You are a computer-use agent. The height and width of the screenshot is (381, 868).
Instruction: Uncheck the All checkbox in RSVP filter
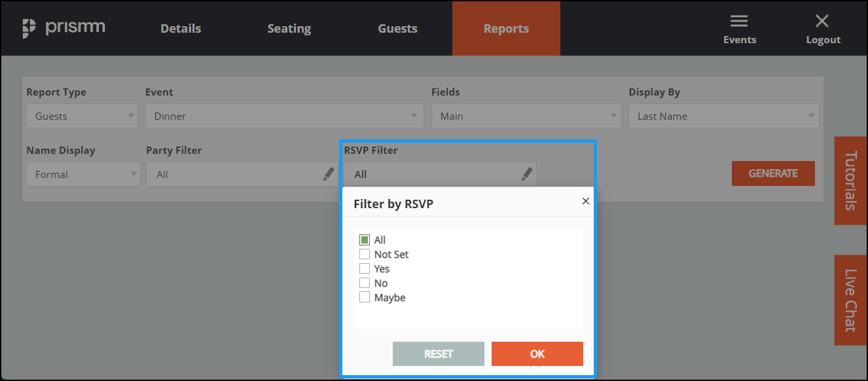point(365,240)
